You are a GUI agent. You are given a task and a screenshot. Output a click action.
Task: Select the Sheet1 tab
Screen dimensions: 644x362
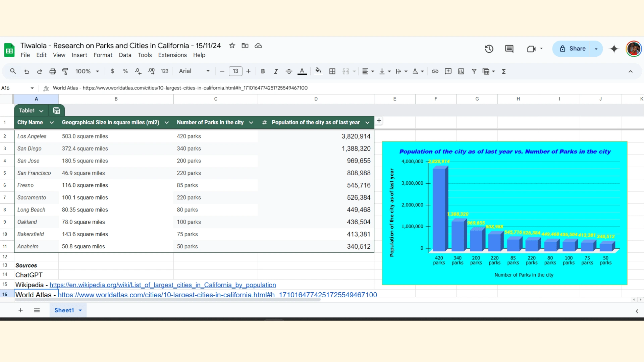pyautogui.click(x=64, y=310)
